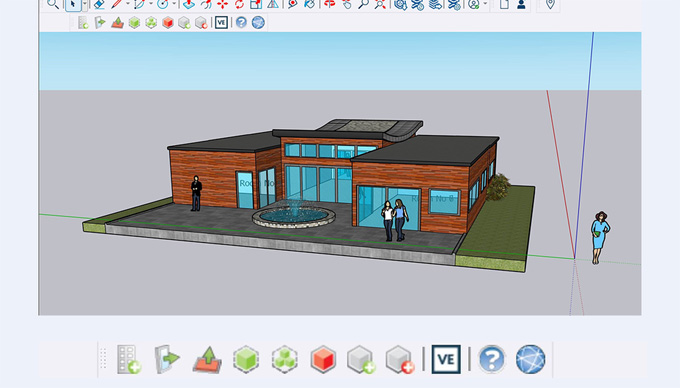Open the 3D Warehouse icon

(x=400, y=4)
